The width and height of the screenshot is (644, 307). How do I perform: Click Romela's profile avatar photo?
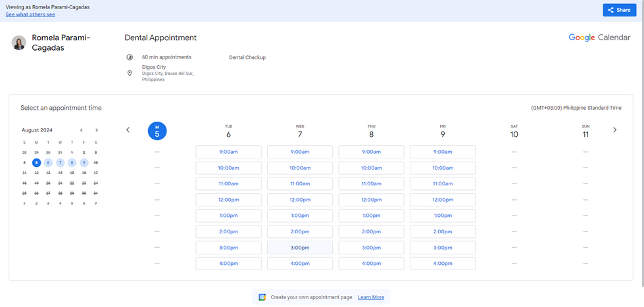(19, 43)
